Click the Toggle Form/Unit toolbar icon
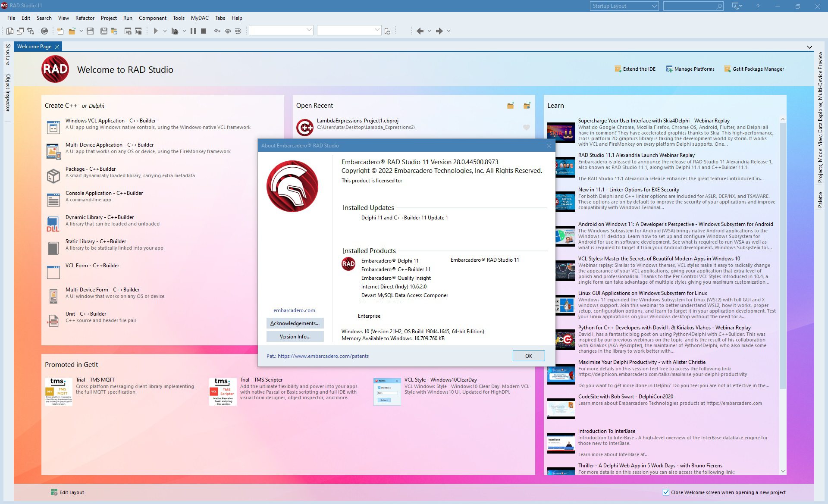The image size is (828, 504). [31, 31]
